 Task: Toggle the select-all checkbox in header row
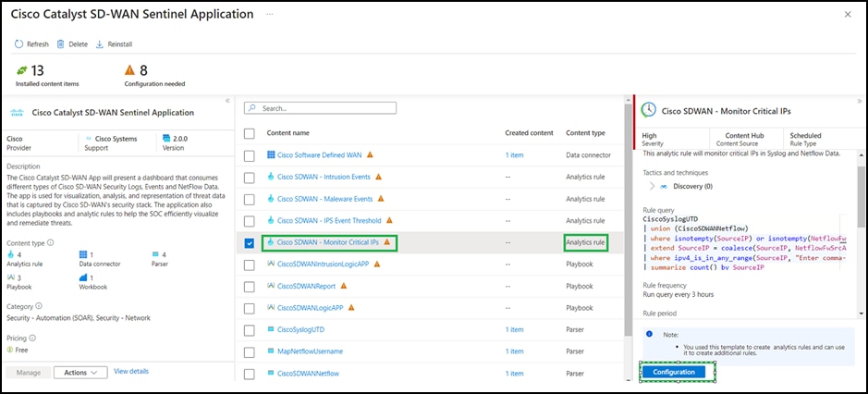click(249, 133)
